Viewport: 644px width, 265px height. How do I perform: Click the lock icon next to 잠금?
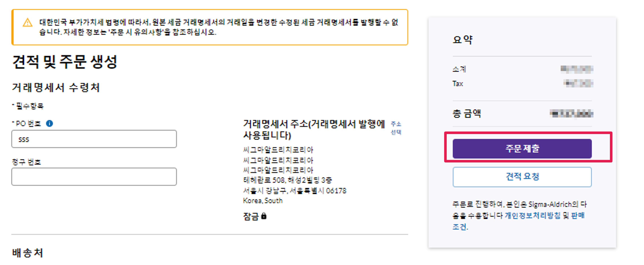pyautogui.click(x=264, y=216)
